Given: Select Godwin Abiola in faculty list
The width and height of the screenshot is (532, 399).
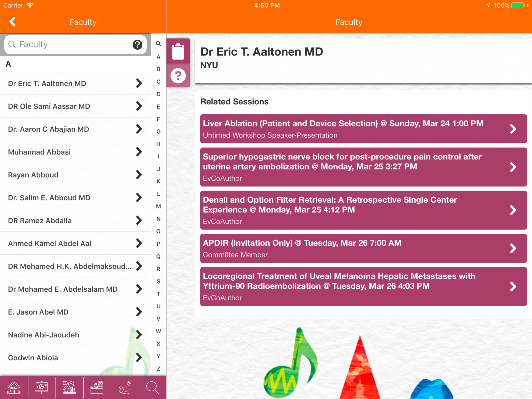Looking at the screenshot, I should click(x=75, y=358).
